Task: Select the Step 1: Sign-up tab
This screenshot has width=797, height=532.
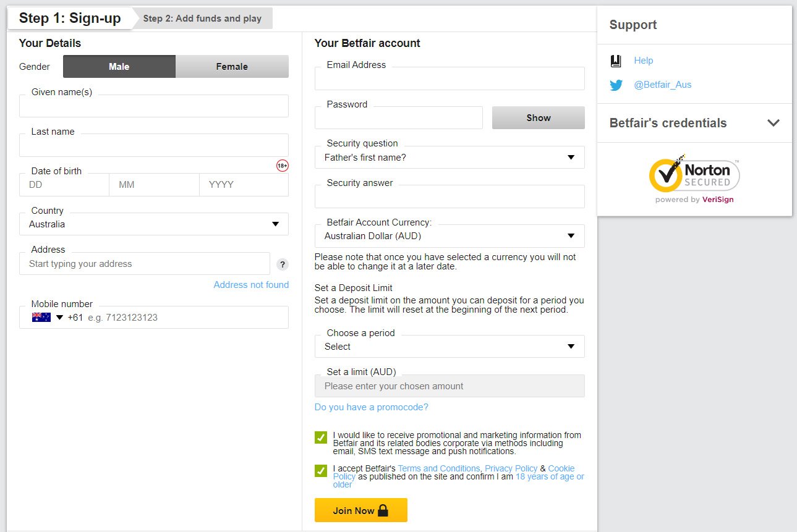Action: click(68, 18)
